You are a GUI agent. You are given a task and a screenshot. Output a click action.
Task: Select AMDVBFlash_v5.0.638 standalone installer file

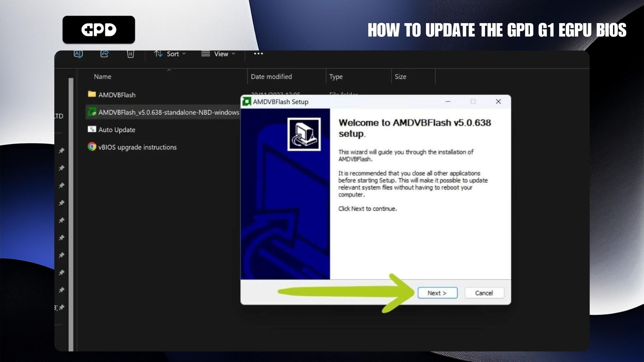point(168,112)
